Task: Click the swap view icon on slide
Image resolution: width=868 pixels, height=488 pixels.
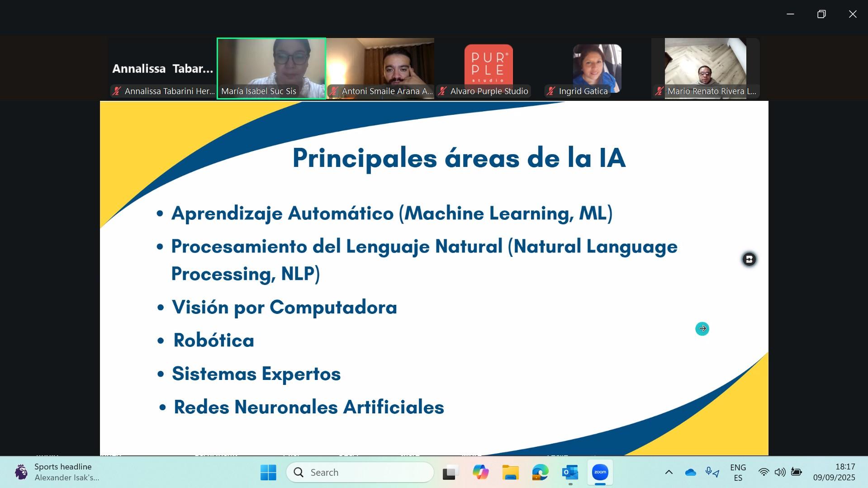Action: pyautogui.click(x=749, y=259)
